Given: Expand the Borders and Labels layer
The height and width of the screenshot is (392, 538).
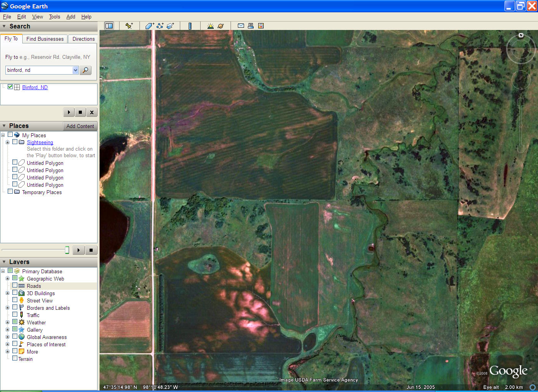Looking at the screenshot, I should click(x=7, y=307).
